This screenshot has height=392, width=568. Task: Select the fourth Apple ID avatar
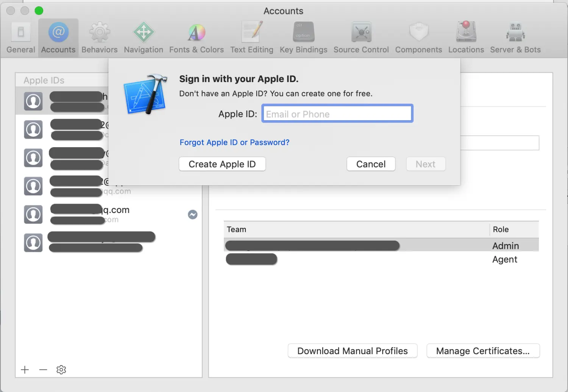pos(33,186)
